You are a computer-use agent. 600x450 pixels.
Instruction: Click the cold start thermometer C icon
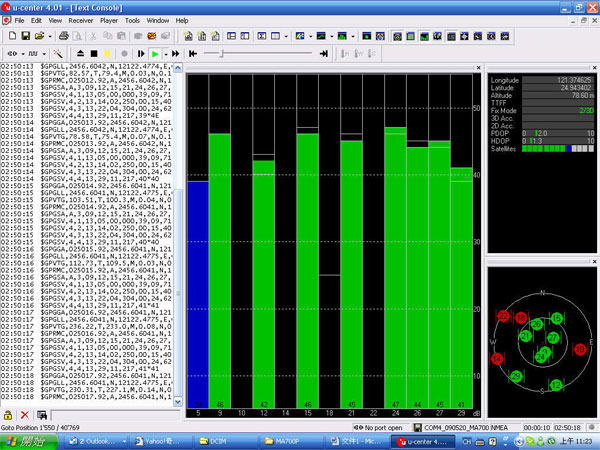click(372, 54)
